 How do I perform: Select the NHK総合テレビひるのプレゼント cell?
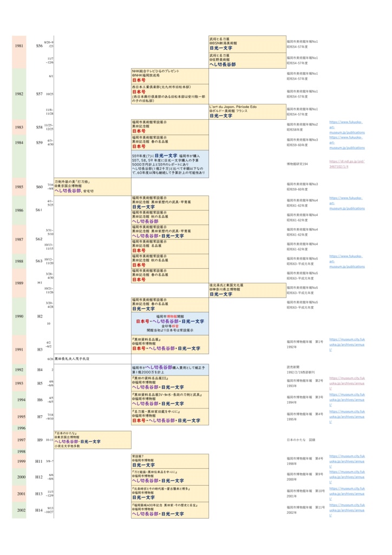click(x=169, y=76)
